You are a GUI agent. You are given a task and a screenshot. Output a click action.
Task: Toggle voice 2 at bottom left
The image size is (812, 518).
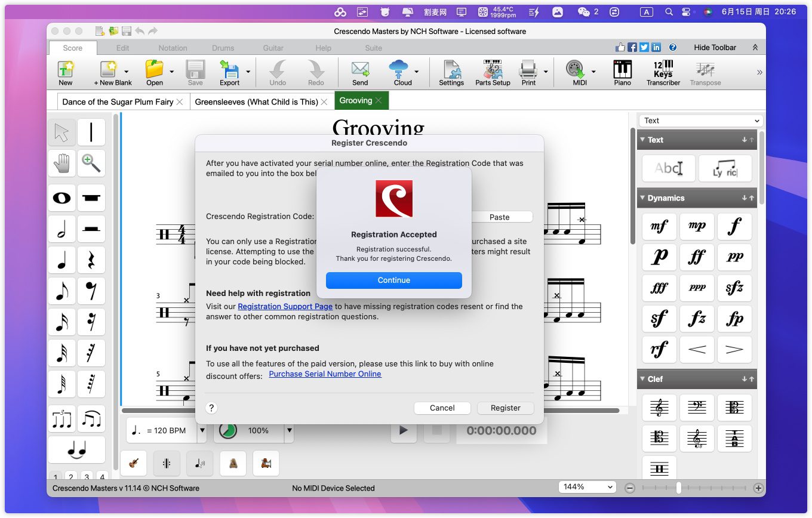(71, 476)
